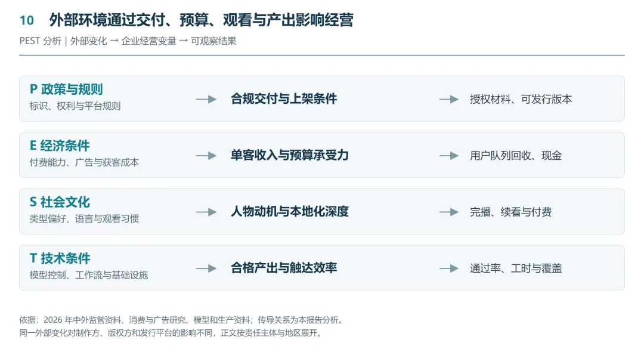Click the 合格产出与触达效率 text
Image resolution: width=644 pixels, height=349 pixels.
coord(284,268)
